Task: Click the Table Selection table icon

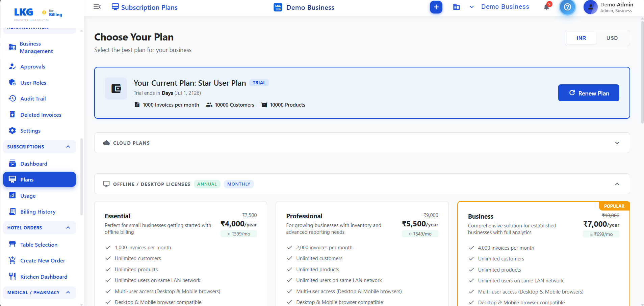Action: coord(12,244)
